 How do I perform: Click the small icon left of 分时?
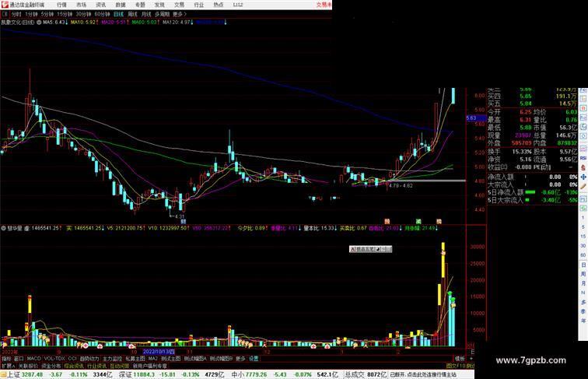tap(5, 14)
